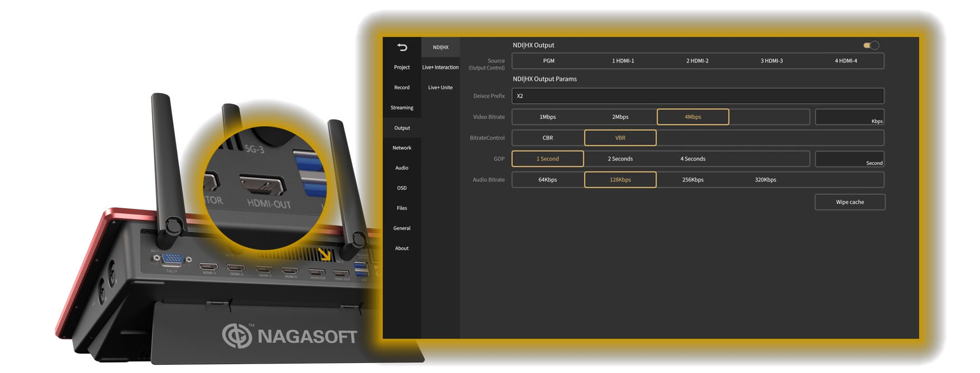Open the Files section

[x=402, y=208]
